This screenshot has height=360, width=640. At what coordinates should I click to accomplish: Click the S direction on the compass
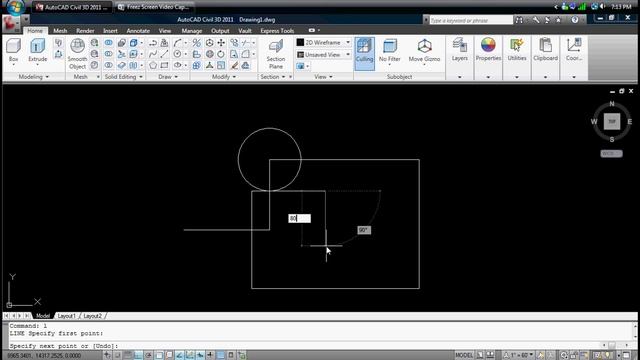pos(612,140)
